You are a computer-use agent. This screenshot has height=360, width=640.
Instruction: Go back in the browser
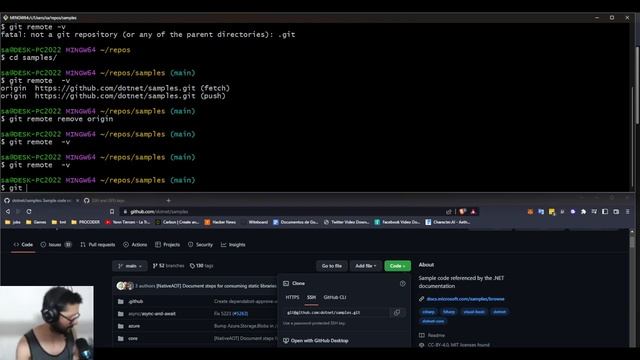(8, 211)
